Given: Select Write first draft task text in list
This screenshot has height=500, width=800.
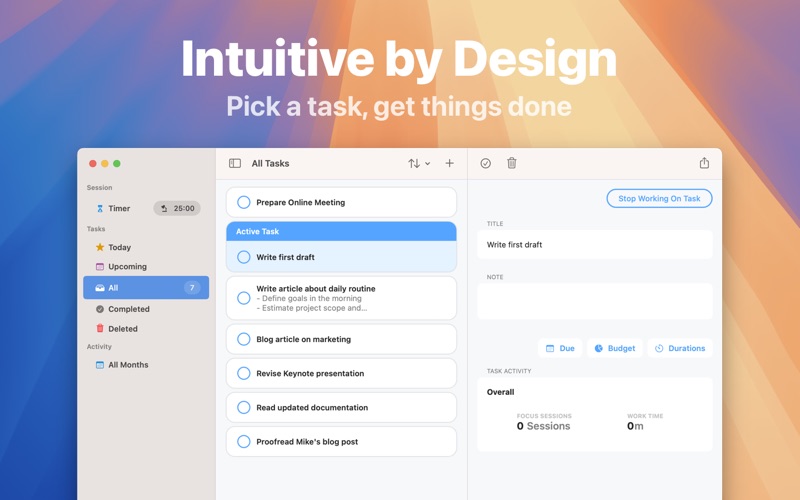Looking at the screenshot, I should pos(285,257).
